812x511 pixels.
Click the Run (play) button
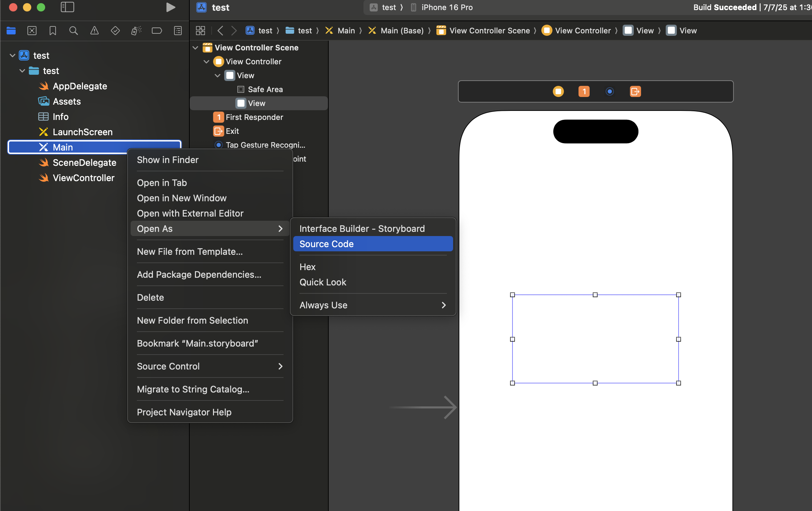tap(170, 7)
